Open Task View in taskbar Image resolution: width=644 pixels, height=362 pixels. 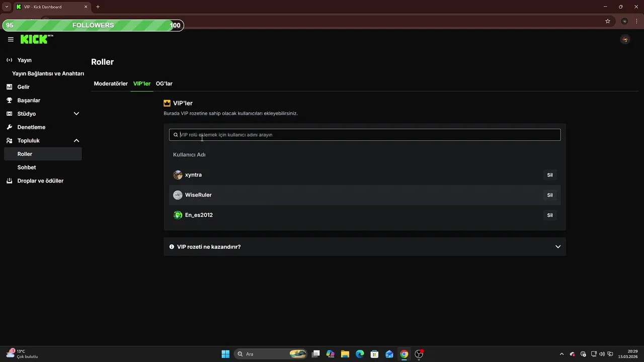(316, 354)
